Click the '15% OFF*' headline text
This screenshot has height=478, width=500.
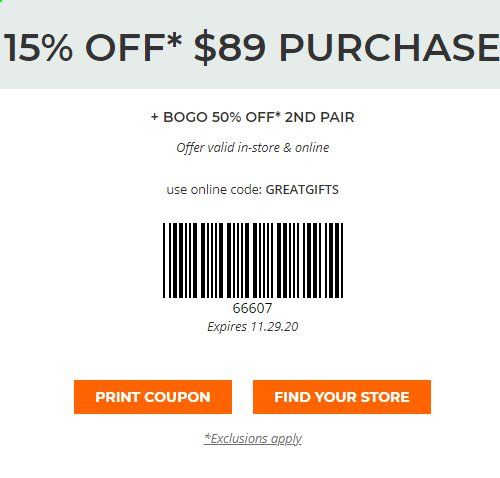pos(93,48)
